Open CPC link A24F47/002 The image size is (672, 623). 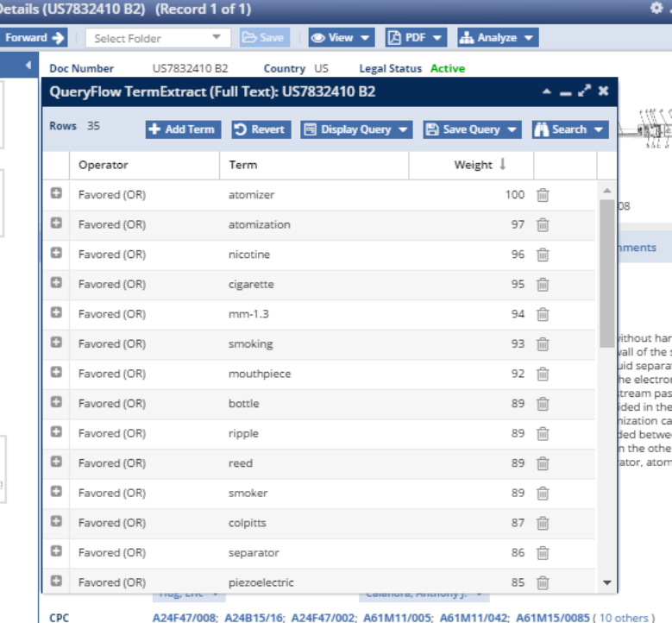[x=323, y=618]
